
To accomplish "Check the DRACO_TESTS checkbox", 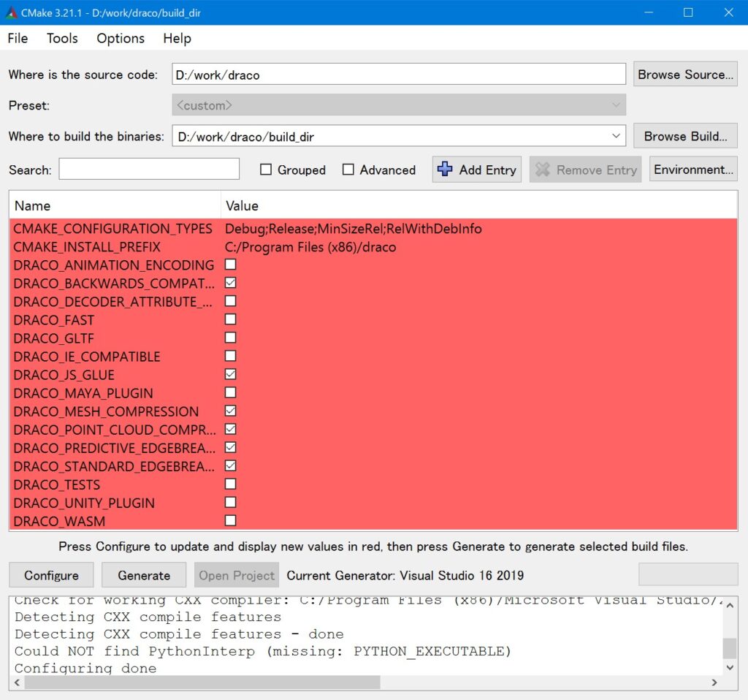I will point(230,484).
